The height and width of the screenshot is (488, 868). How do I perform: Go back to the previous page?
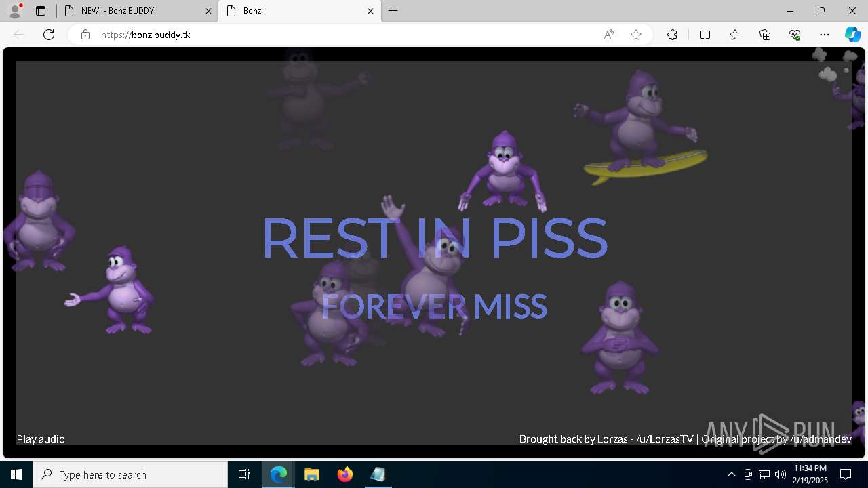(x=19, y=35)
